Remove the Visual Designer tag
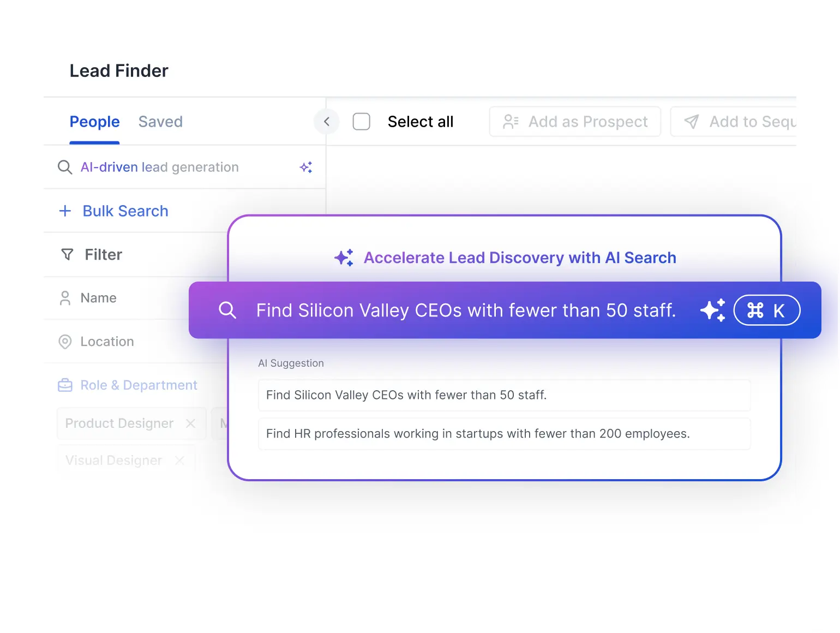The height and width of the screenshot is (633, 840). (179, 461)
